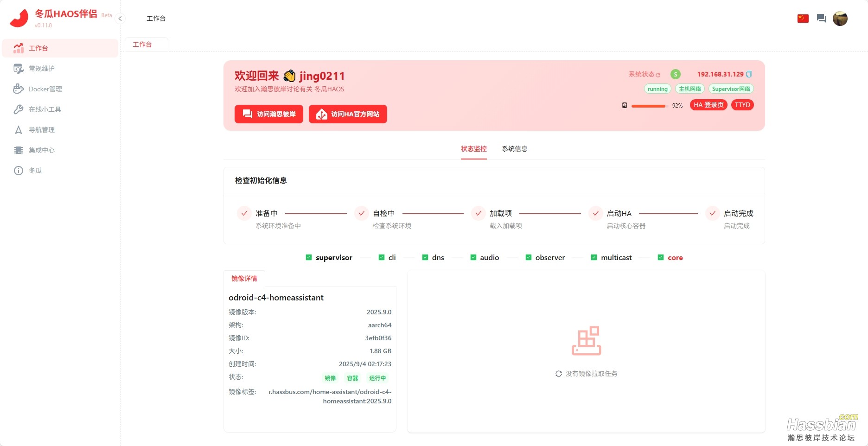Copy IP address with the copy icon
Image resolution: width=868 pixels, height=446 pixels.
[749, 74]
